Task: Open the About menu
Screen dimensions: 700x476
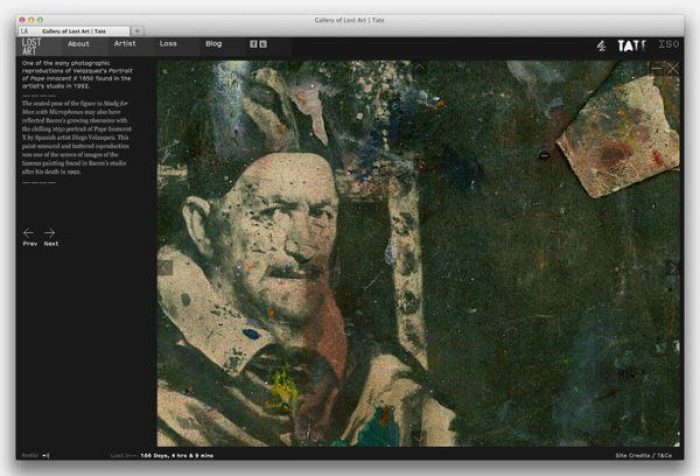Action: tap(78, 44)
